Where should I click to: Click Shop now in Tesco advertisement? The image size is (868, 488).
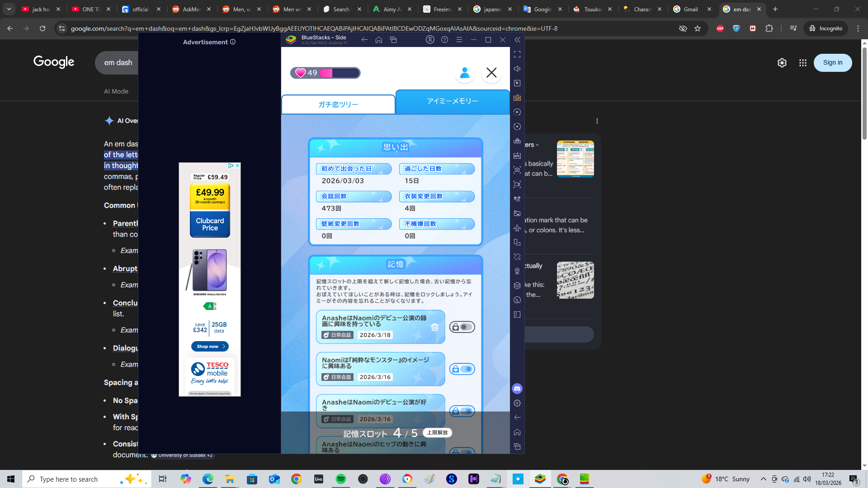click(210, 346)
